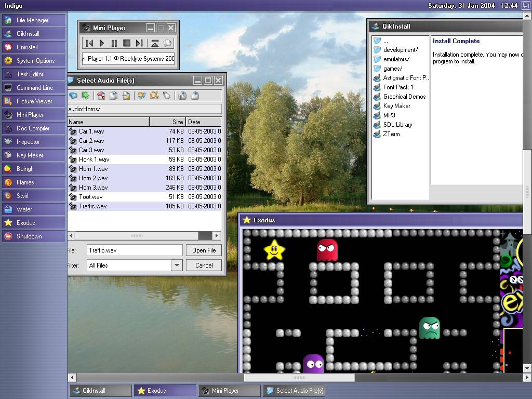Select Honk 1.wav in the file list
532x399 pixels.
click(x=94, y=159)
